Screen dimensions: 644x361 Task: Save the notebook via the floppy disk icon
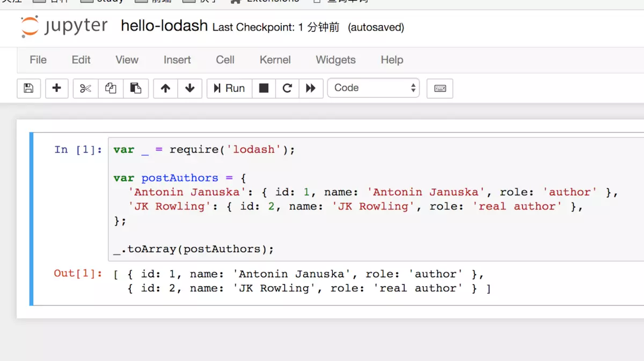pos(28,87)
